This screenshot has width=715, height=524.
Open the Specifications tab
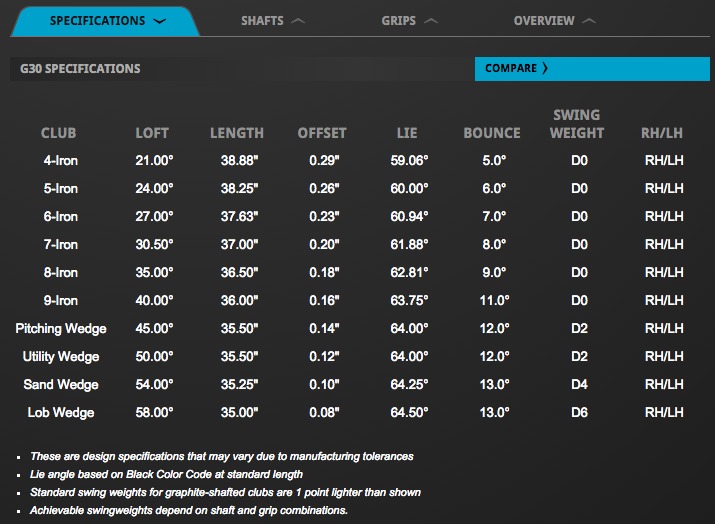pos(105,21)
